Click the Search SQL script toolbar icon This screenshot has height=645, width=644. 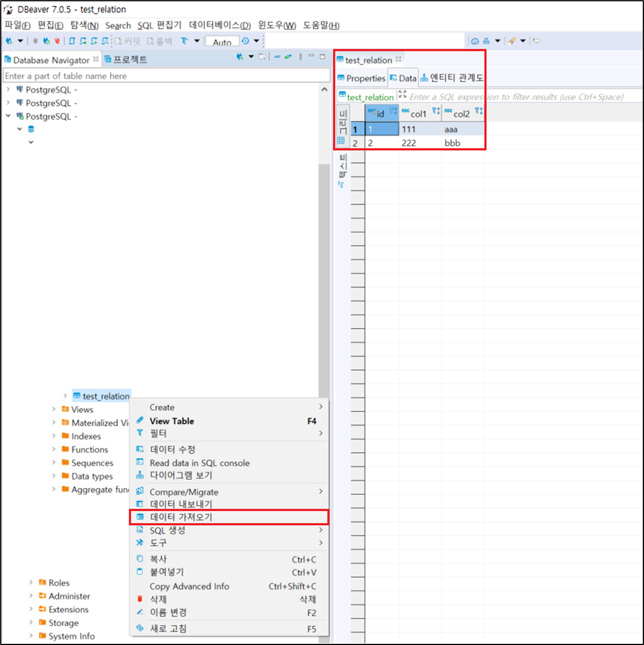coord(105,41)
